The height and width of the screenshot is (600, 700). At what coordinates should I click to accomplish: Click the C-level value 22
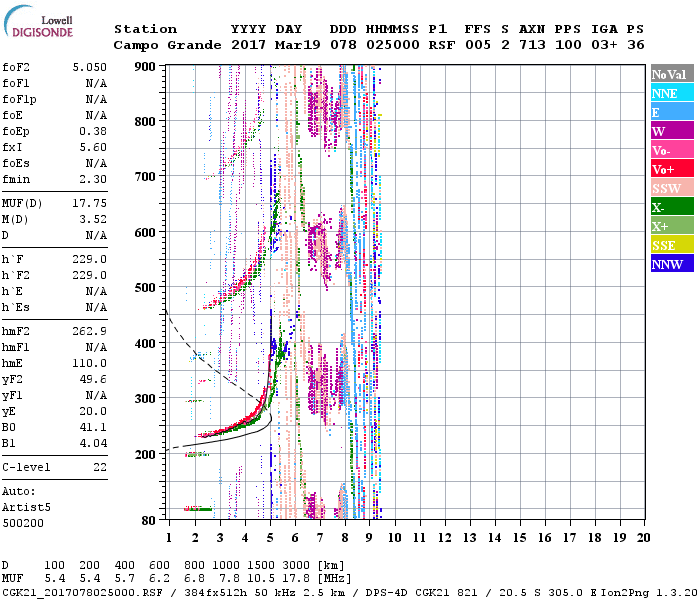pyautogui.click(x=99, y=467)
